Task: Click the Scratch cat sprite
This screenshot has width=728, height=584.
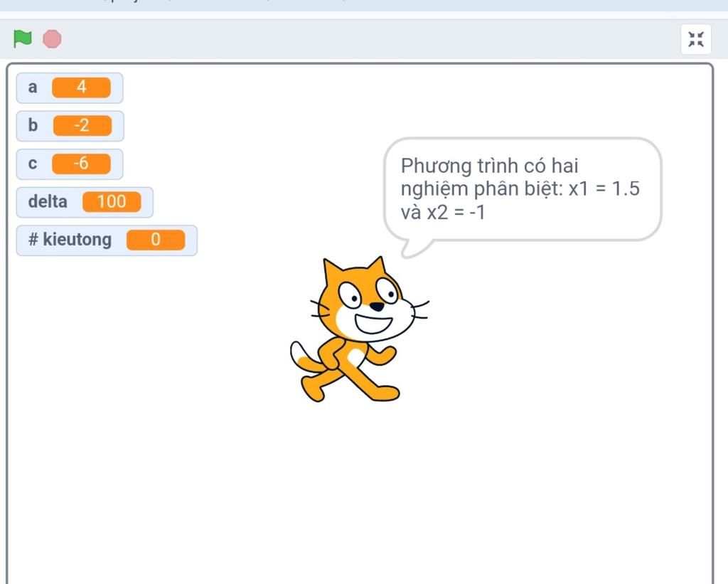Action: 360,329
